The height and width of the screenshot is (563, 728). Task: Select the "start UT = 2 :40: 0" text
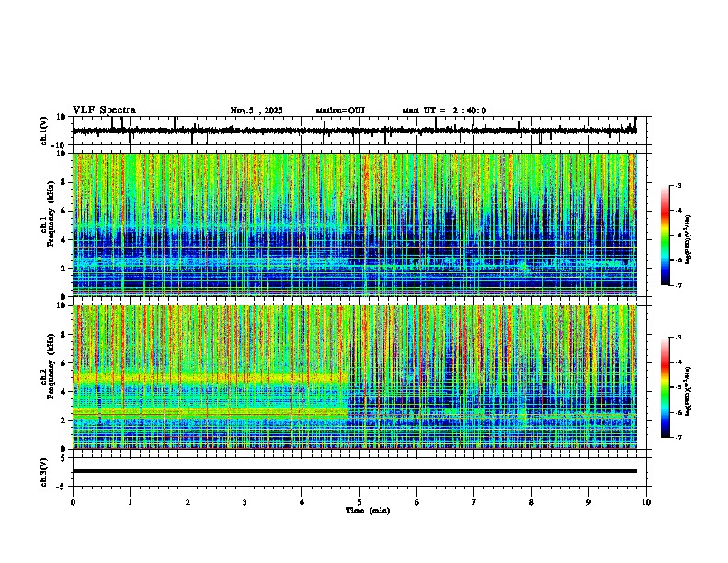(x=444, y=110)
